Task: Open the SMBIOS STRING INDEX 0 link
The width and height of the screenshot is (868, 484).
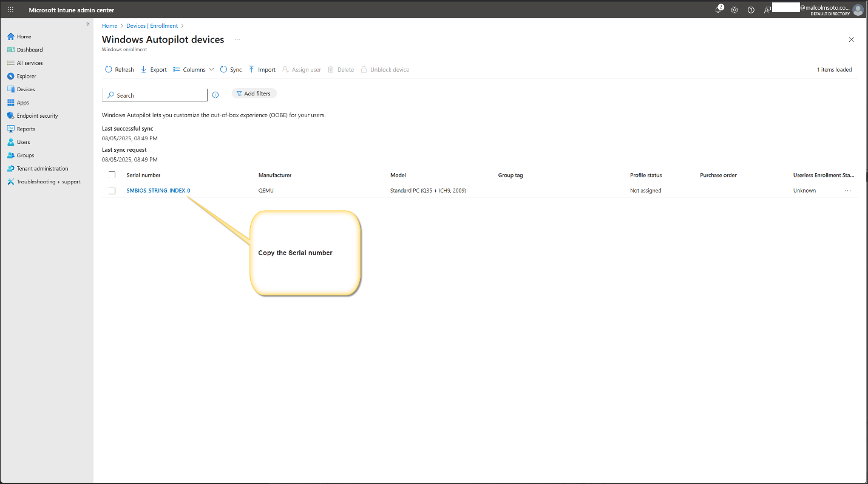Action: pos(158,191)
